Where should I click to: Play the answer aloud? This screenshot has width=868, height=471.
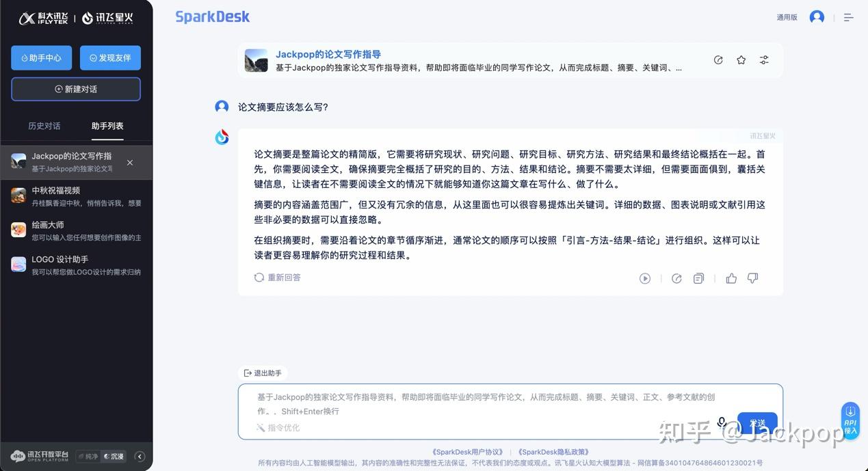click(x=644, y=278)
